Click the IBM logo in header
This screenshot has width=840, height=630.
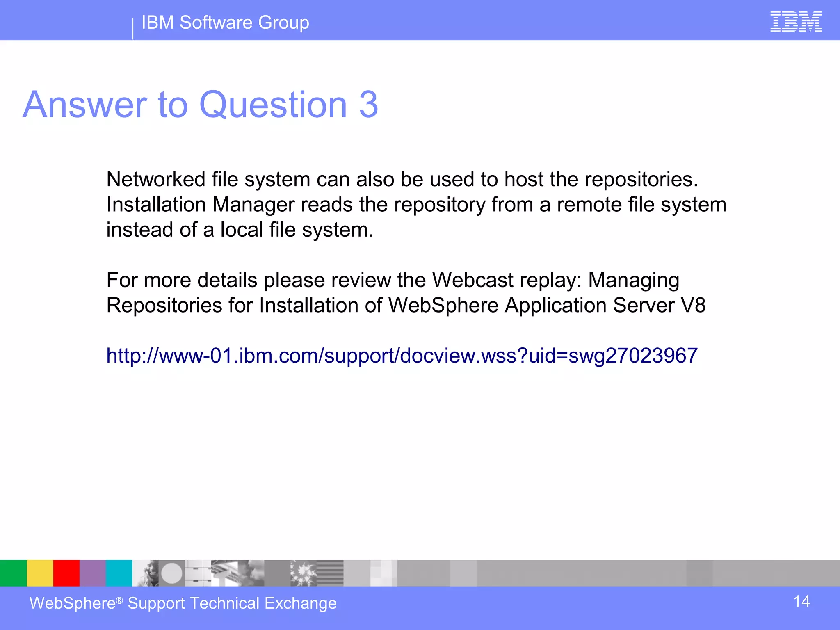(796, 22)
